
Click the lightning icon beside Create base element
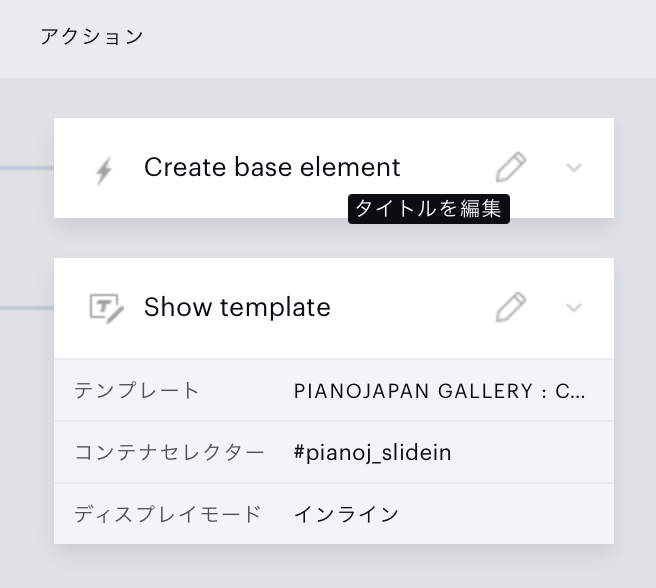pyautogui.click(x=104, y=170)
